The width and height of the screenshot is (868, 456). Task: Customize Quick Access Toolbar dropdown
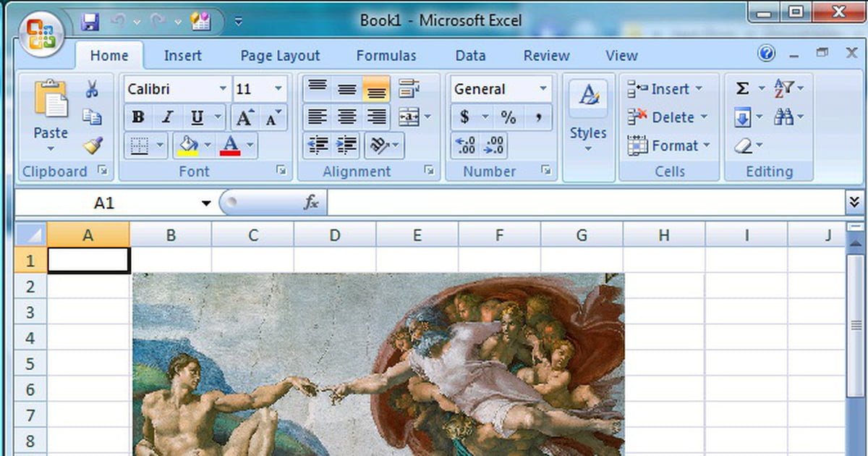point(239,22)
